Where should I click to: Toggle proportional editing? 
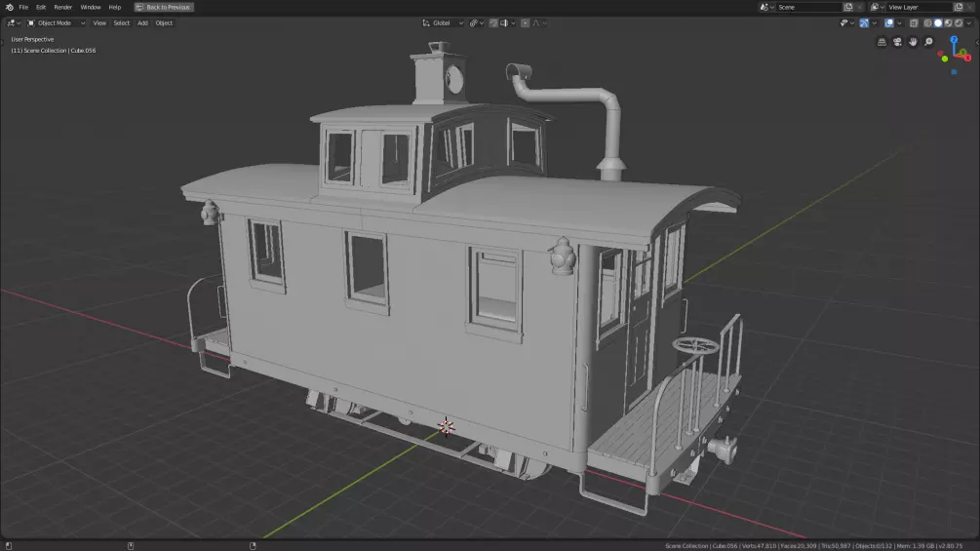coord(525,23)
